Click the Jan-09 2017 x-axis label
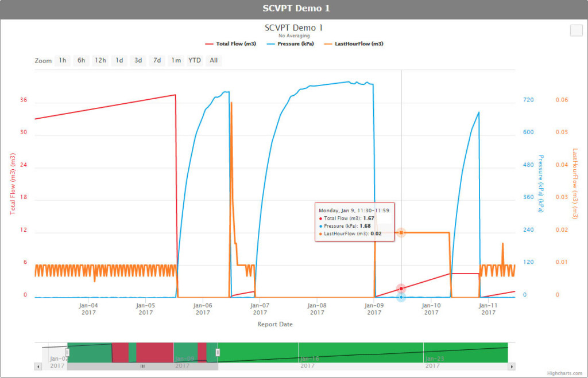The image size is (588, 378). tap(374, 309)
